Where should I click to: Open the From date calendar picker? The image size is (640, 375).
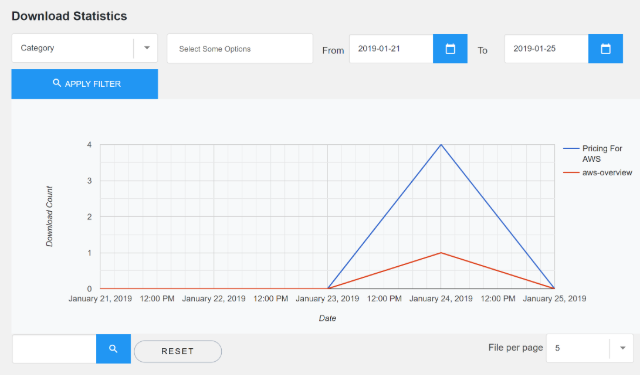450,49
